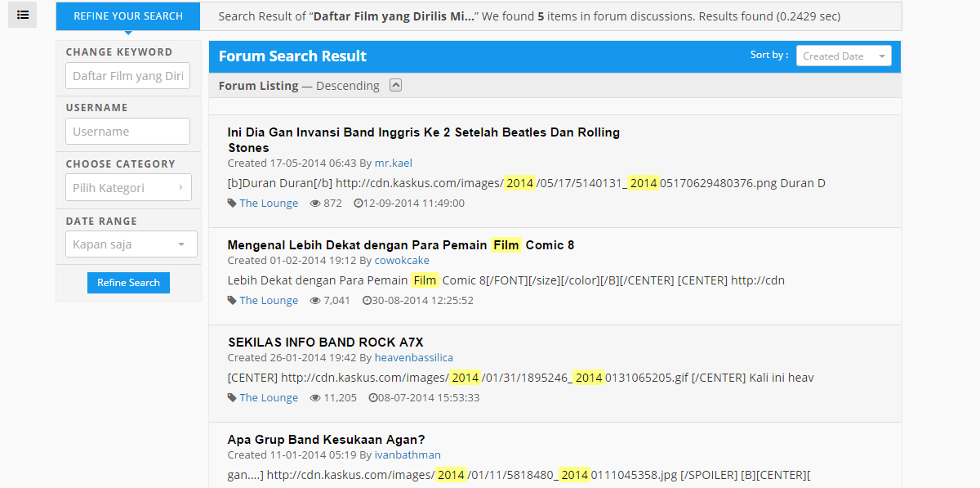Select the Refine Your Search tab
The height and width of the screenshot is (488, 980).
pos(127,16)
